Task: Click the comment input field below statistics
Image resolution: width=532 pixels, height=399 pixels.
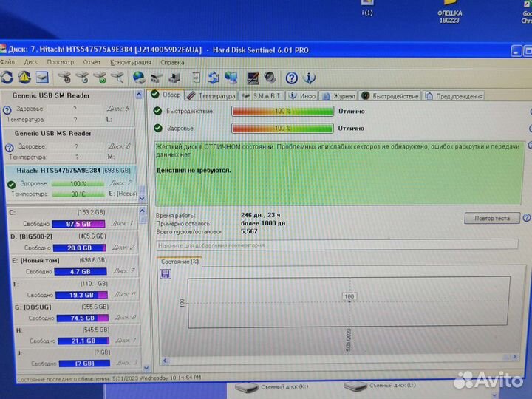Action: 337,245
